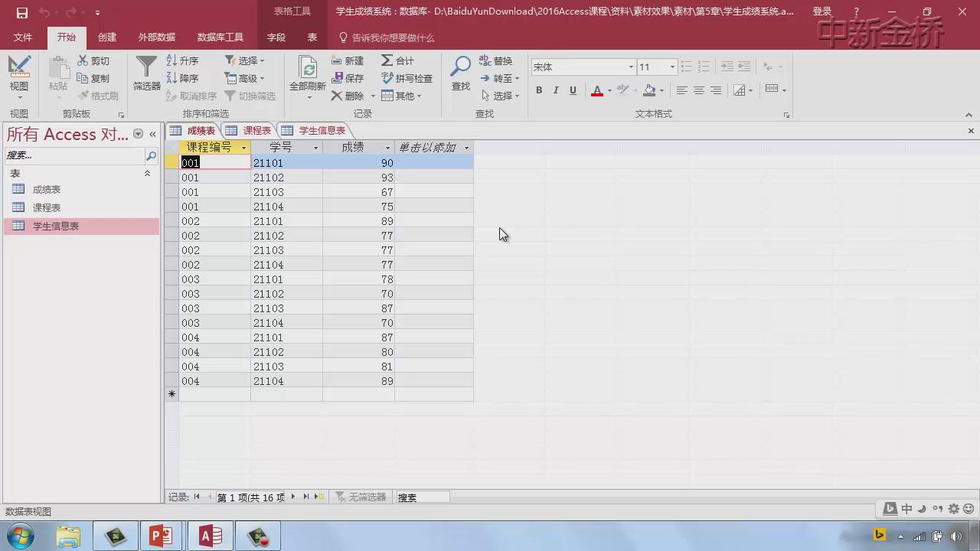
Task: Collapse the 表 group in navigation pane
Action: pyautogui.click(x=148, y=174)
